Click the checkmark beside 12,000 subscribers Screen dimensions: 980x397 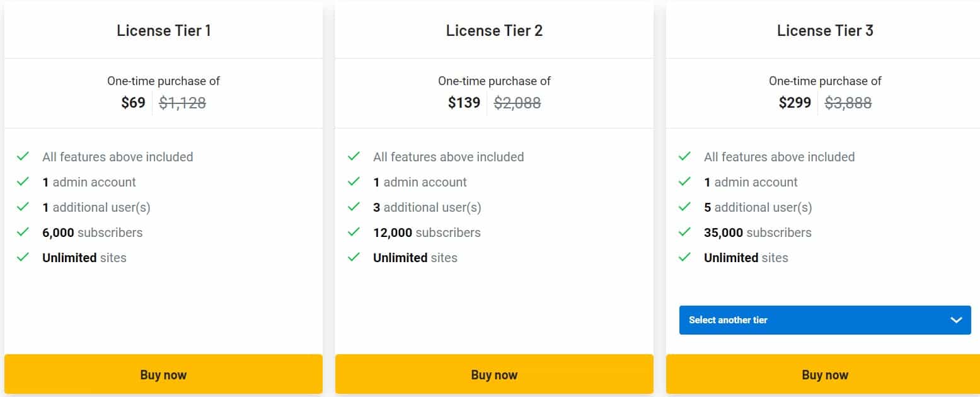354,233
